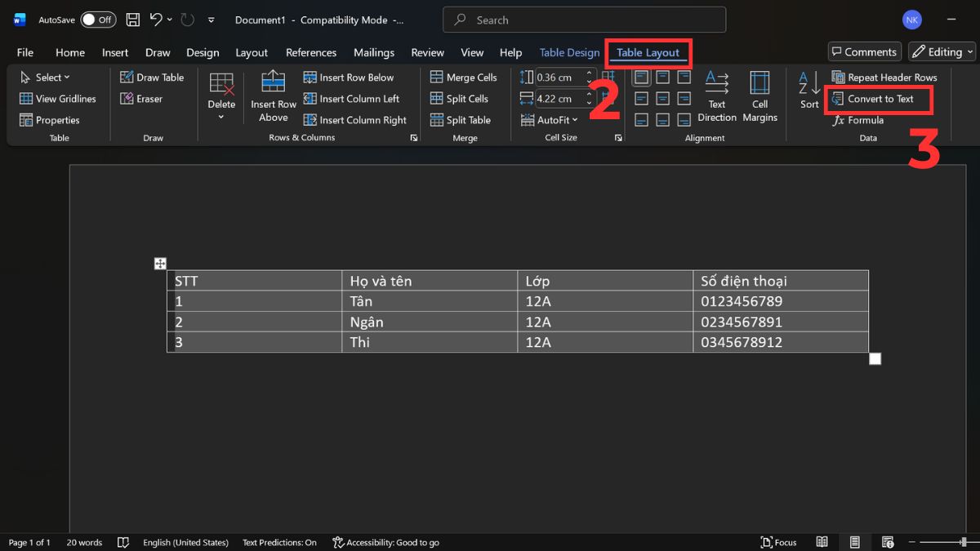
Task: Expand the Editing mode dropdown
Action: (x=942, y=52)
